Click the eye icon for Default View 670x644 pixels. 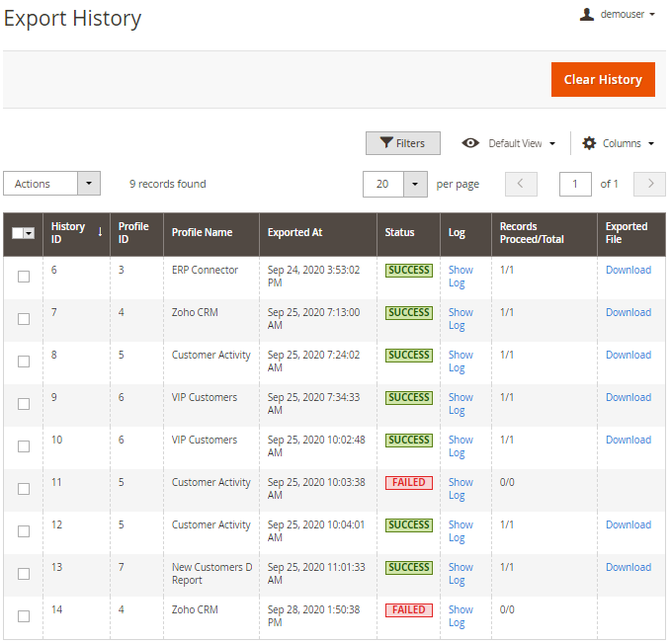(x=471, y=143)
